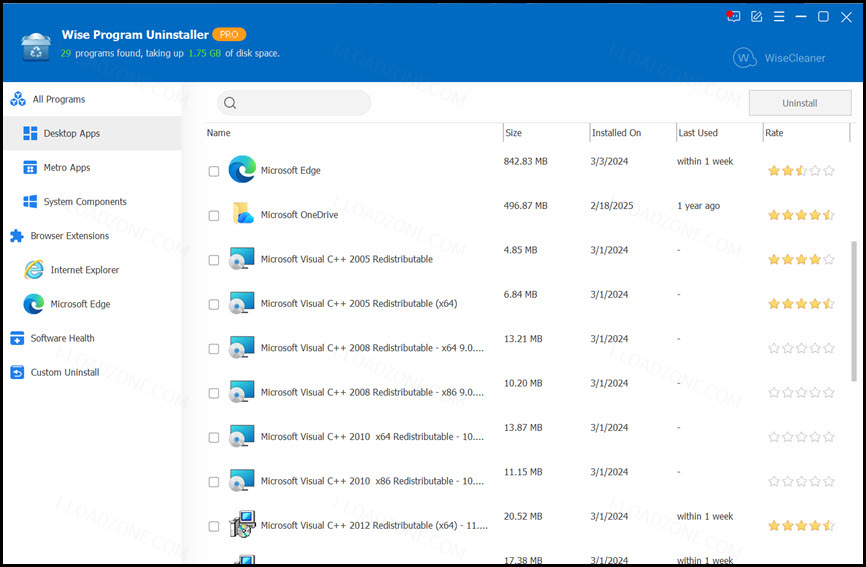This screenshot has height=567, width=866.
Task: Select Visual C++ 2008 x86 checkbox
Action: 214,393
